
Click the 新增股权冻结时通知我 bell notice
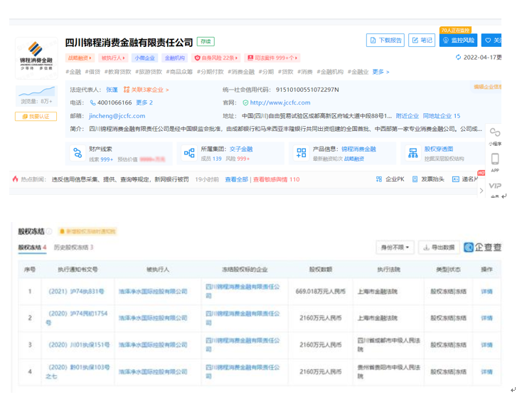87,231
